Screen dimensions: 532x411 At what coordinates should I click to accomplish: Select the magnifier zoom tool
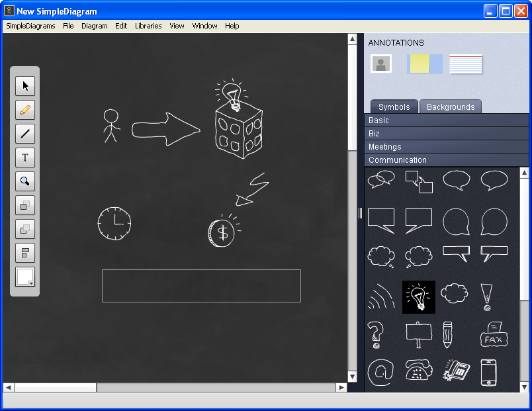(x=25, y=181)
